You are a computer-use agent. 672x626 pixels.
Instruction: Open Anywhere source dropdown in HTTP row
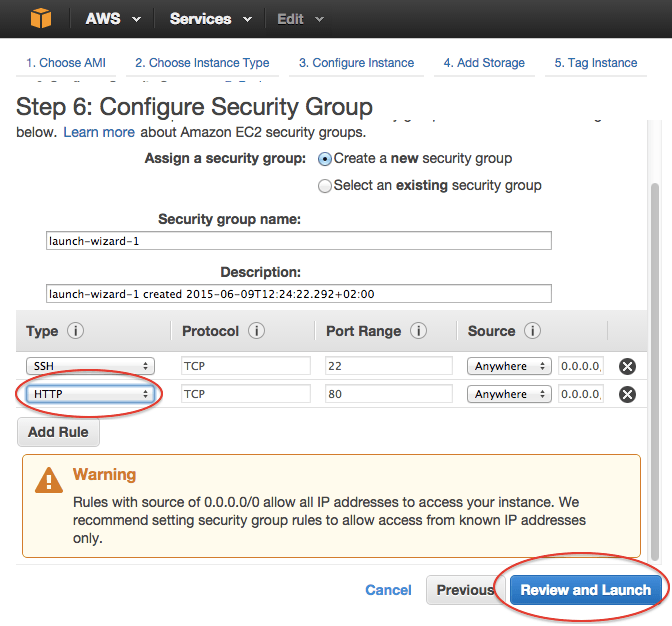coord(509,394)
